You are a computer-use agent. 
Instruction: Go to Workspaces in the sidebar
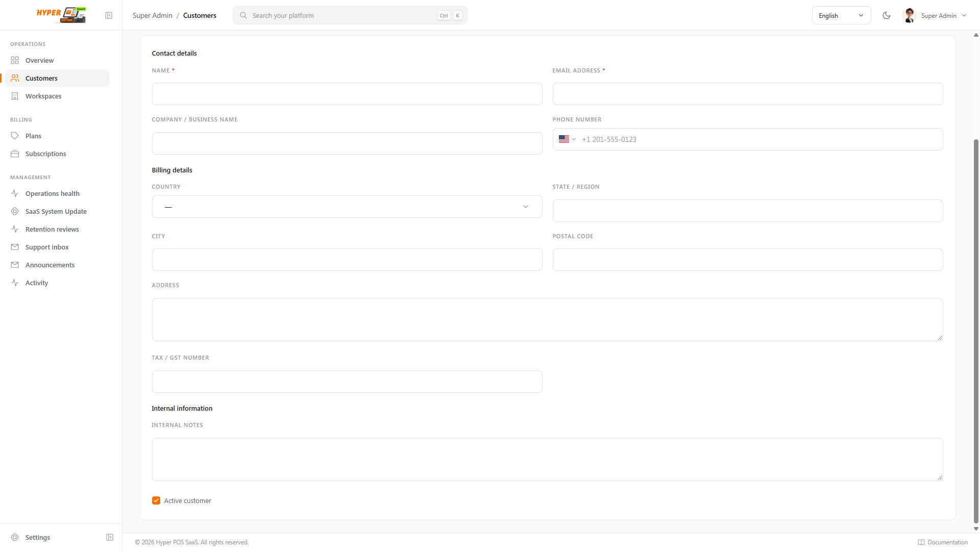57,96
